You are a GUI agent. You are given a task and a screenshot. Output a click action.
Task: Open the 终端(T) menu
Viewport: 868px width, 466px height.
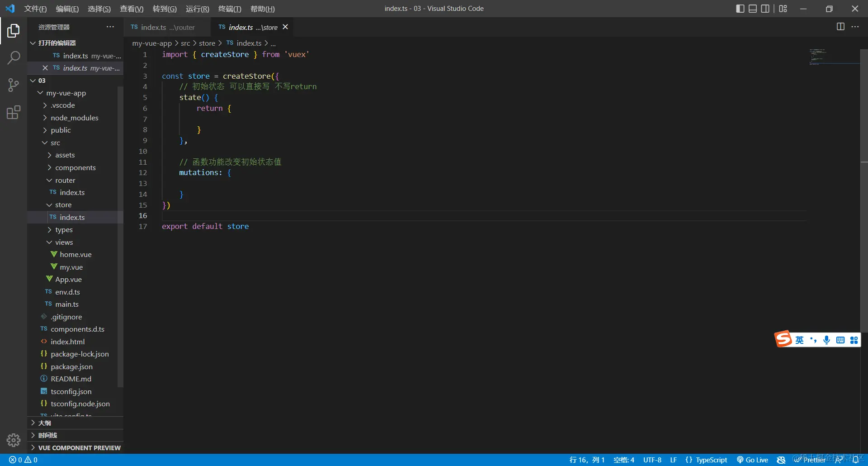click(x=230, y=9)
